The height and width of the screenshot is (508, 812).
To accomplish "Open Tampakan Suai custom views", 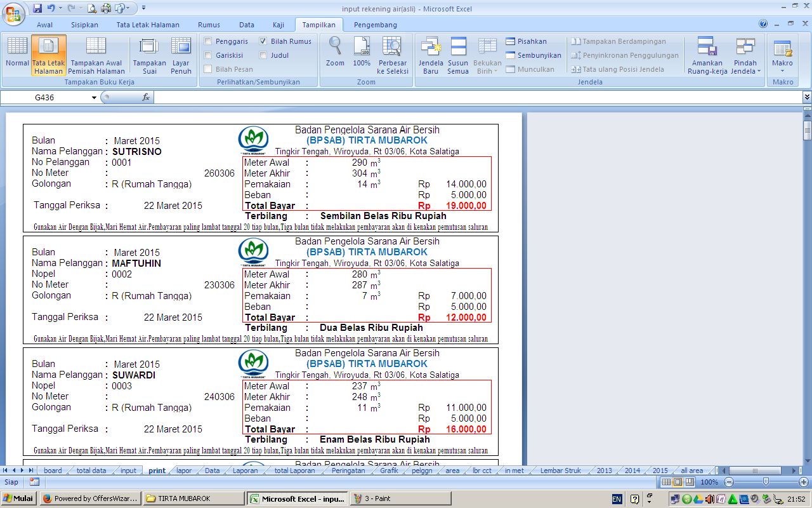I will (149, 55).
